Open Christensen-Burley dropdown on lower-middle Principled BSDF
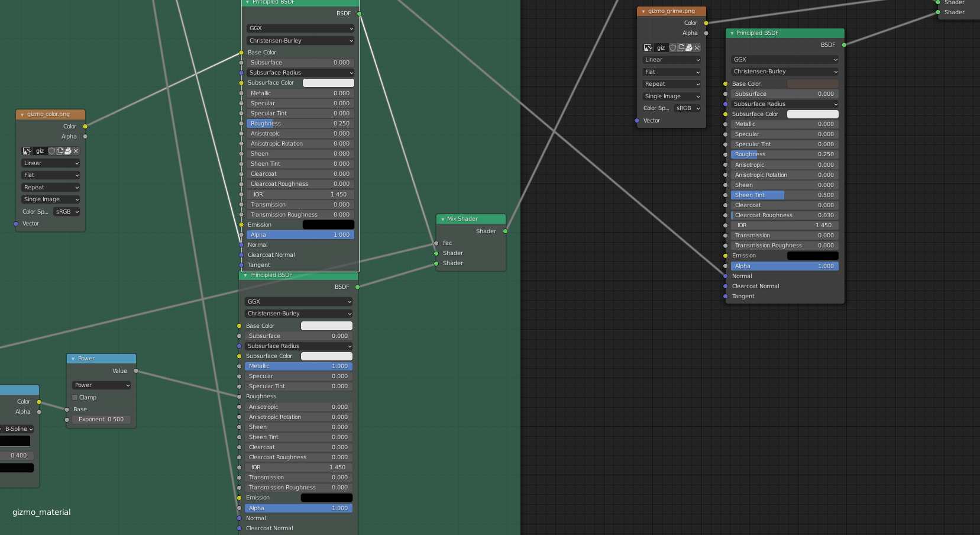 299,314
